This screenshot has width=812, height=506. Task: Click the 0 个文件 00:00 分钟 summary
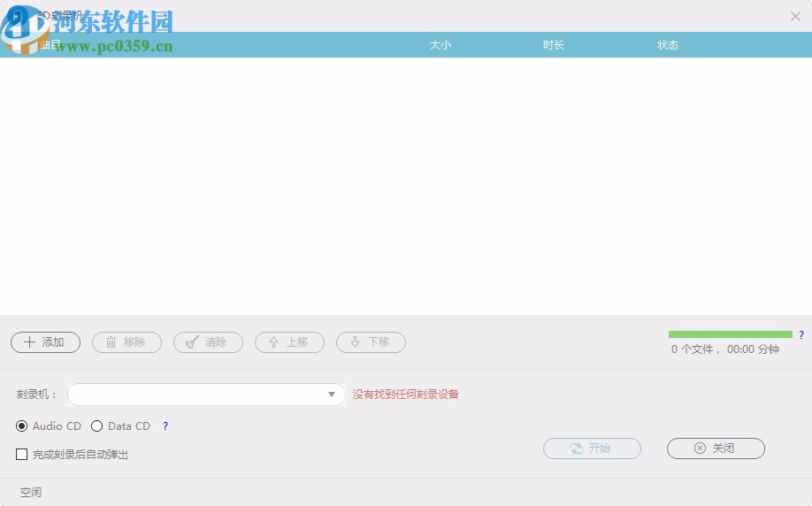[x=725, y=349]
